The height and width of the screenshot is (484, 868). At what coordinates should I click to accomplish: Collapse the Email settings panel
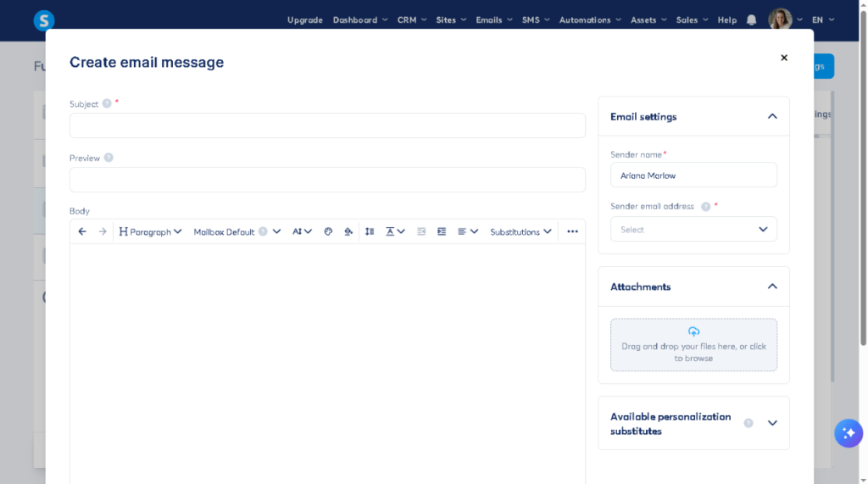[772, 116]
